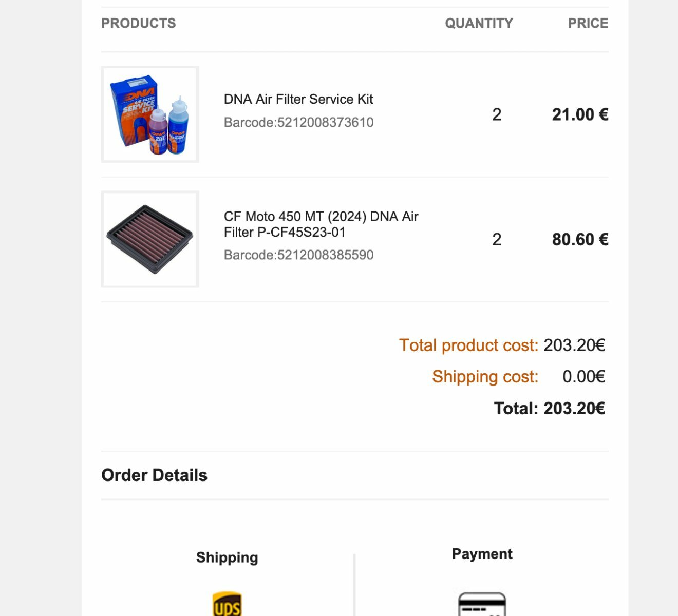Viewport: 678px width, 616px height.
Task: Click the Payment section heading
Action: (482, 554)
